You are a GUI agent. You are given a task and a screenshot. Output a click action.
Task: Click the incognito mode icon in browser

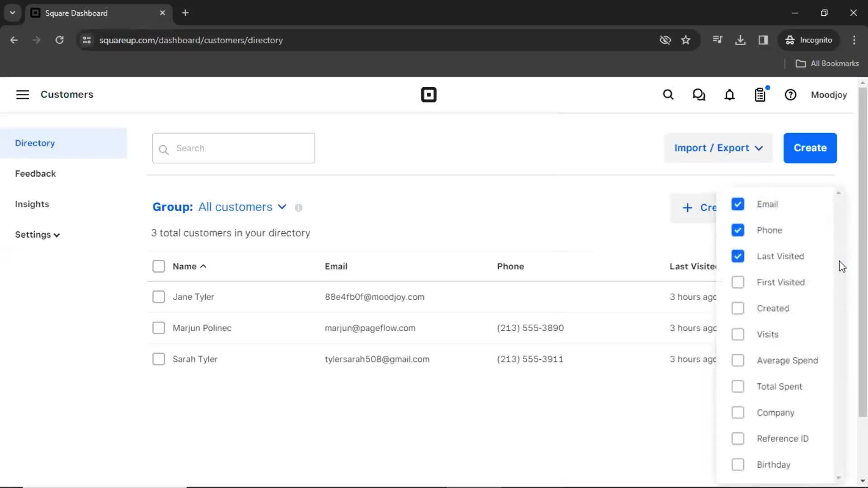789,40
